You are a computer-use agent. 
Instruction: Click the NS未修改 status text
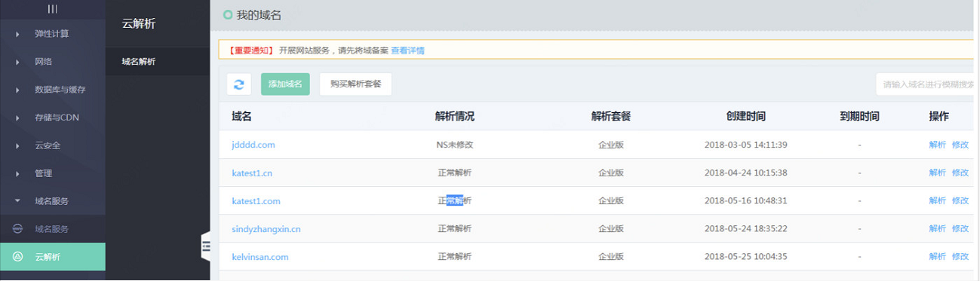click(x=455, y=145)
